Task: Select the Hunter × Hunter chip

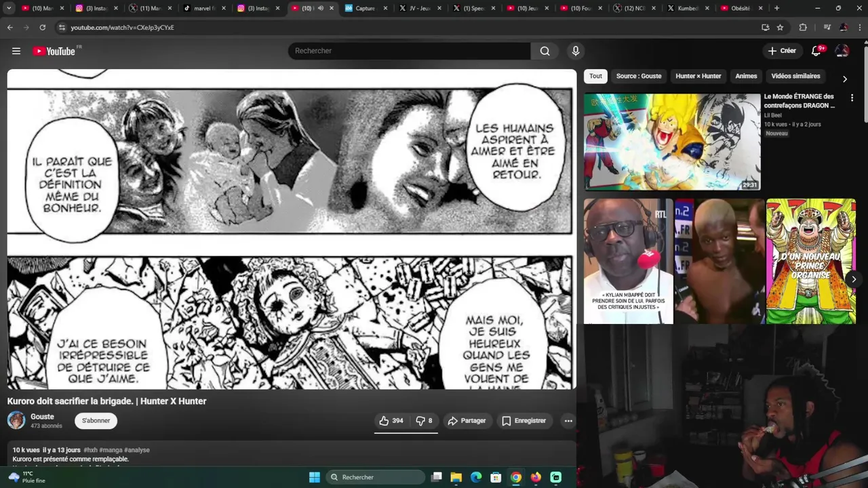Action: [x=698, y=76]
